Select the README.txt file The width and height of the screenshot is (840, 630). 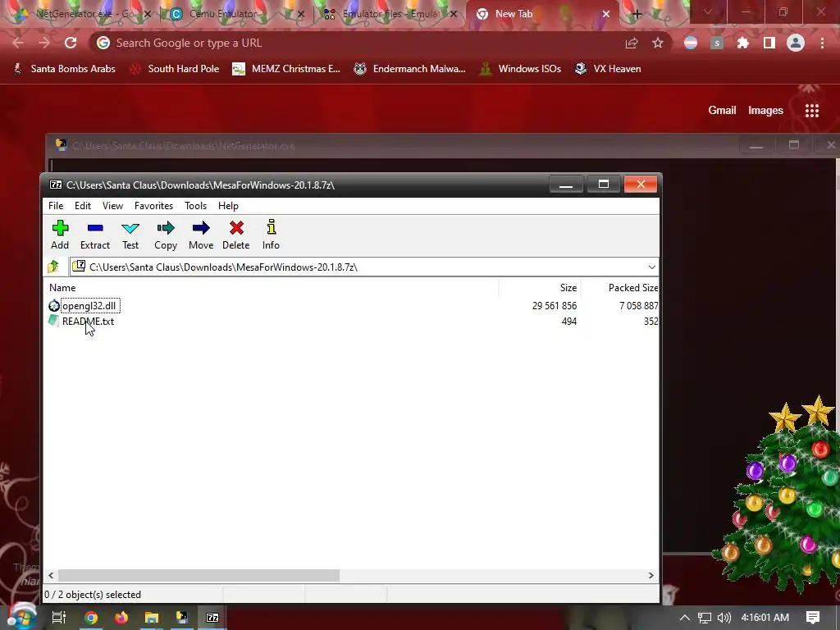tap(88, 322)
